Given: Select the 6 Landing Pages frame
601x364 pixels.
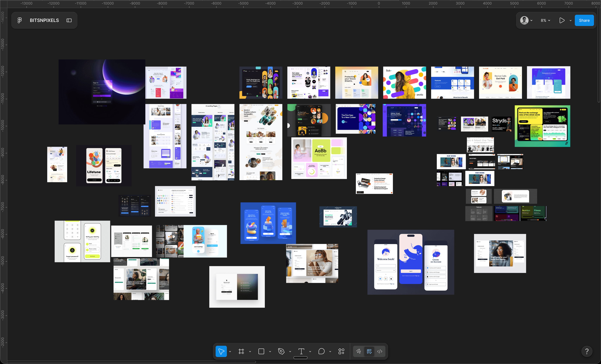Looking at the screenshot, I should tap(213, 142).
